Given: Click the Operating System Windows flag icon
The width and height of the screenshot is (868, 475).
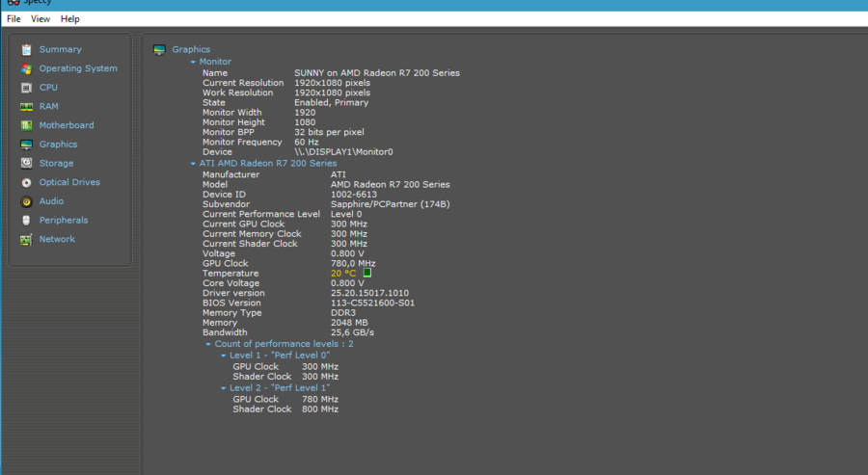Looking at the screenshot, I should [x=26, y=68].
